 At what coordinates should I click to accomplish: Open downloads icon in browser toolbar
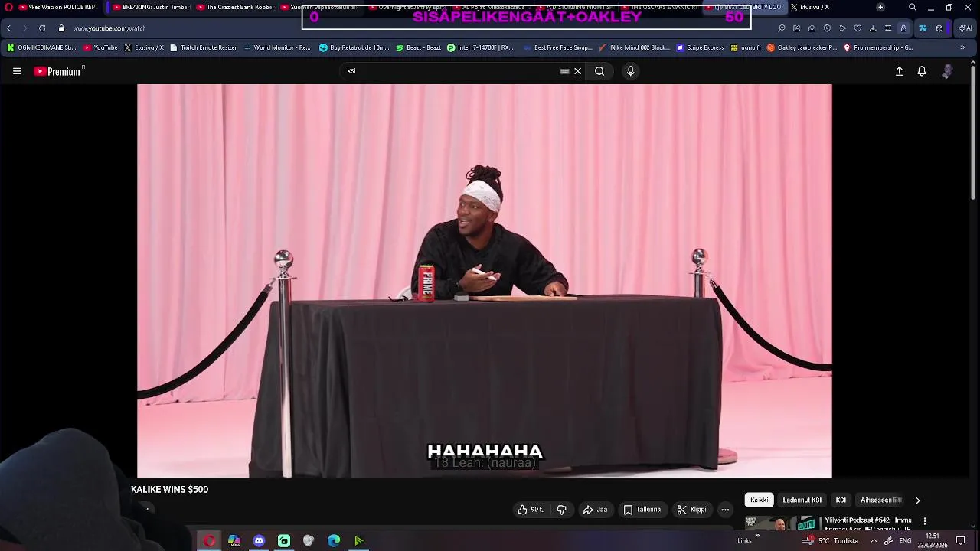873,28
